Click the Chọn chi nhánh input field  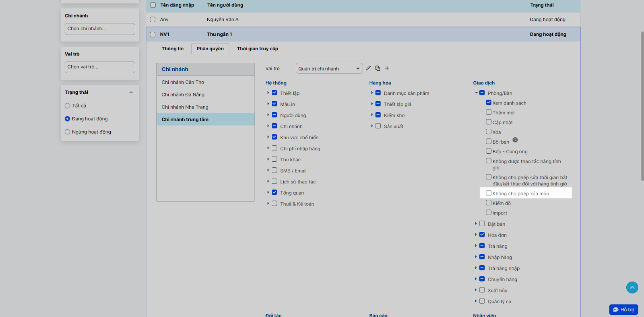point(100,29)
